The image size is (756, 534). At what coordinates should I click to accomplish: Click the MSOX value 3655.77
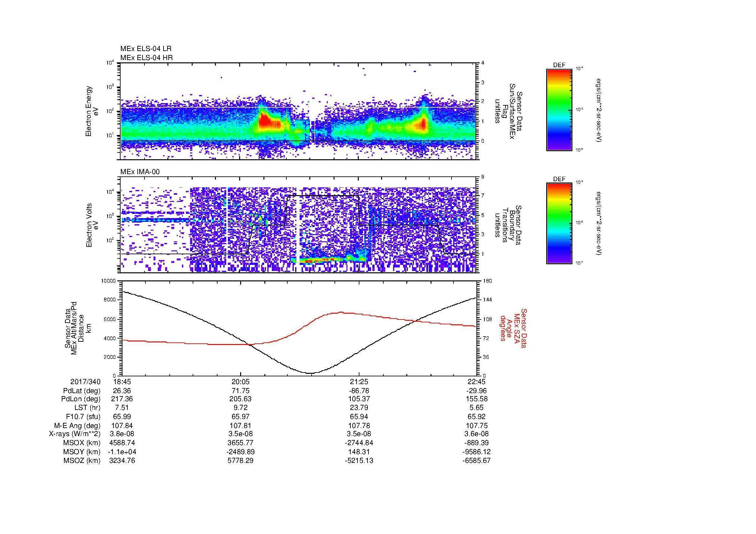241,443
